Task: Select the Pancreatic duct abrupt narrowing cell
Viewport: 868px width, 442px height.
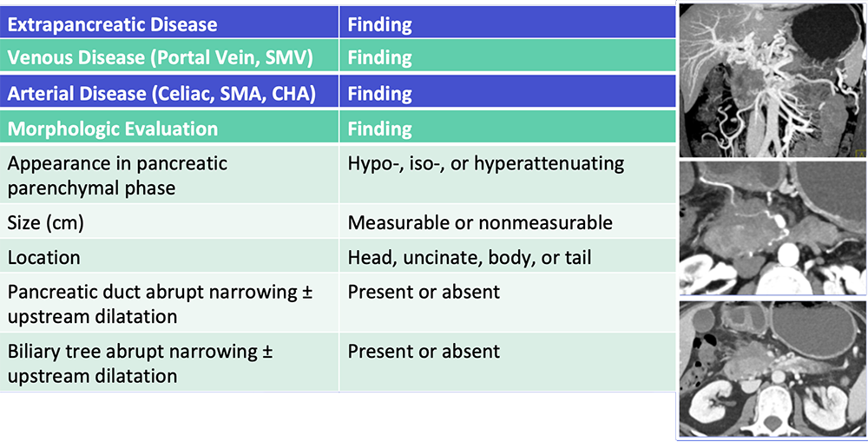Action: tap(169, 302)
